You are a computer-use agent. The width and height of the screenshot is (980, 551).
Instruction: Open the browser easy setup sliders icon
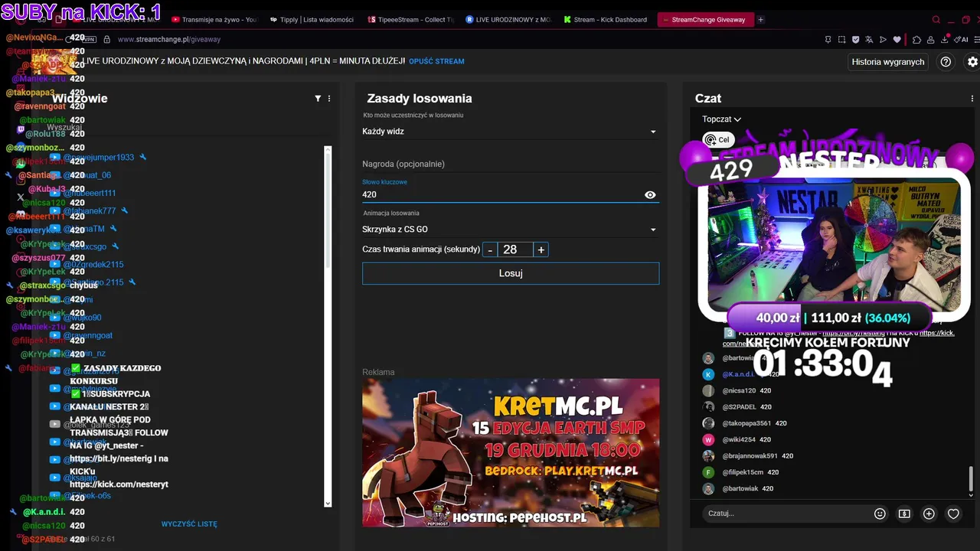(x=978, y=39)
